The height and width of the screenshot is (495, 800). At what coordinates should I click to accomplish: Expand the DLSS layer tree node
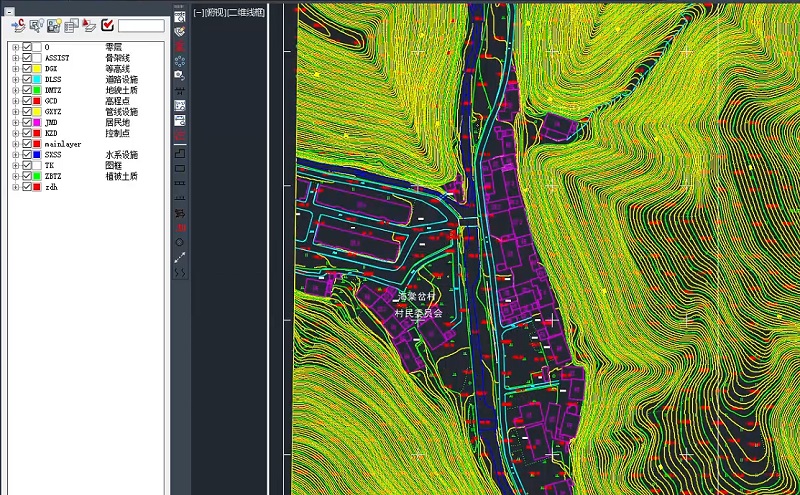[15, 79]
